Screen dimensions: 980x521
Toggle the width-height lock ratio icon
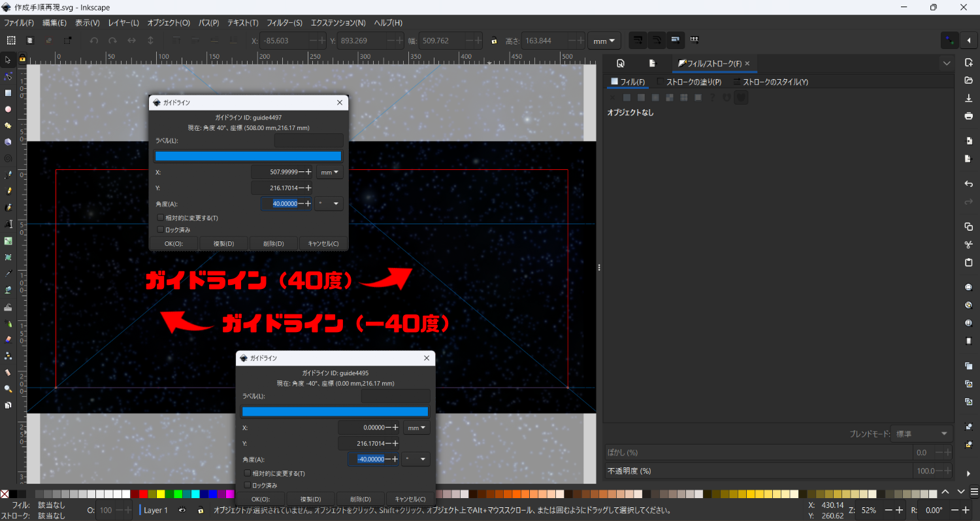495,41
